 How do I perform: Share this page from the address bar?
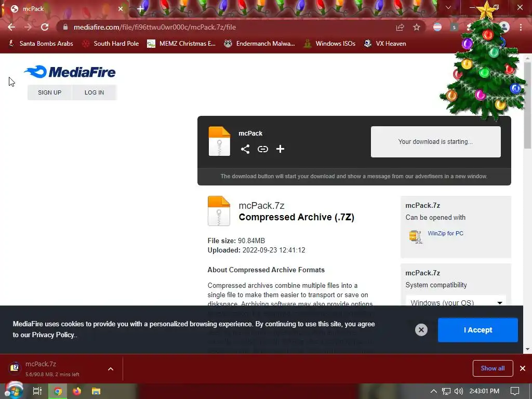click(400, 27)
